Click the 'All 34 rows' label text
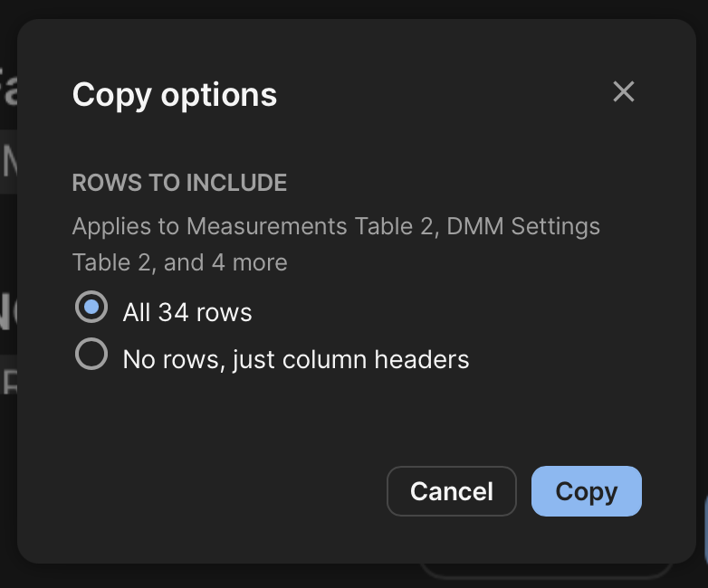The width and height of the screenshot is (708, 588). click(x=187, y=313)
